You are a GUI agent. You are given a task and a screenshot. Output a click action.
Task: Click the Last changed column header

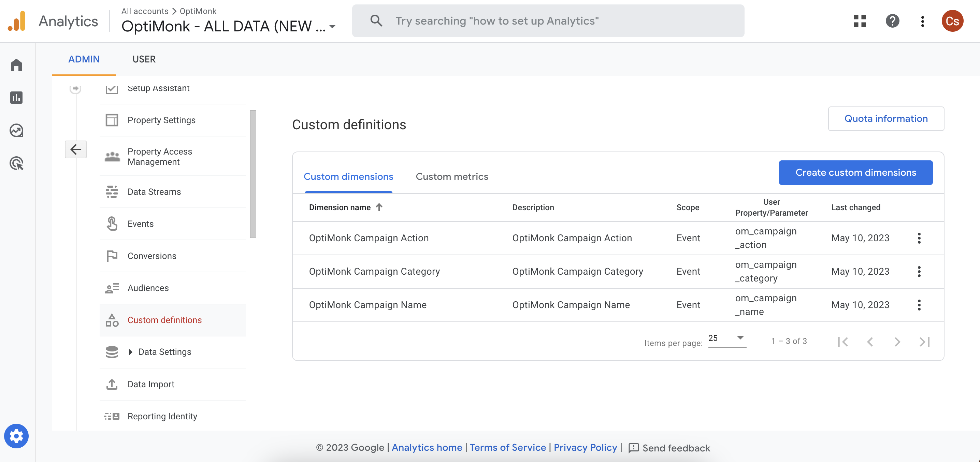(855, 207)
